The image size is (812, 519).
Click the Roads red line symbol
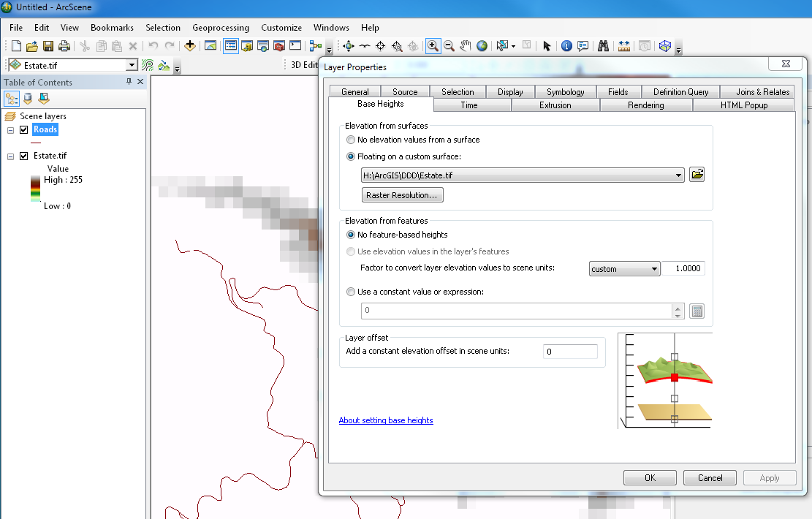36,143
